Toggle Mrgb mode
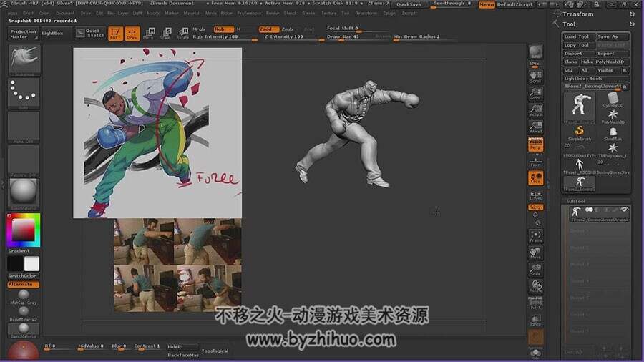644x362 pixels. coord(199,29)
